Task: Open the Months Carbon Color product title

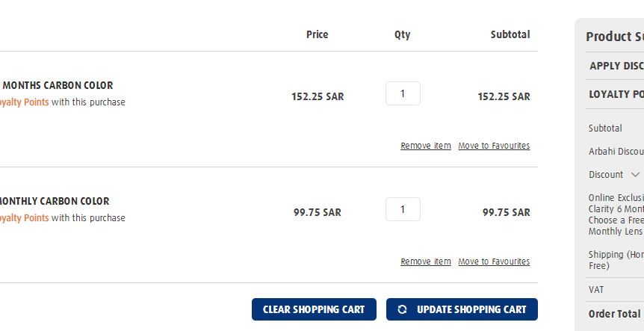Action: [x=57, y=85]
